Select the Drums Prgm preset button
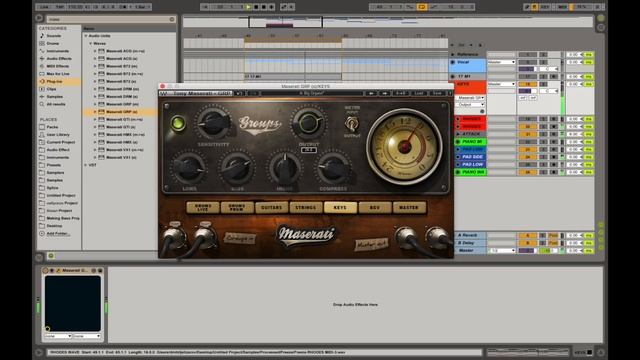 pos(237,207)
